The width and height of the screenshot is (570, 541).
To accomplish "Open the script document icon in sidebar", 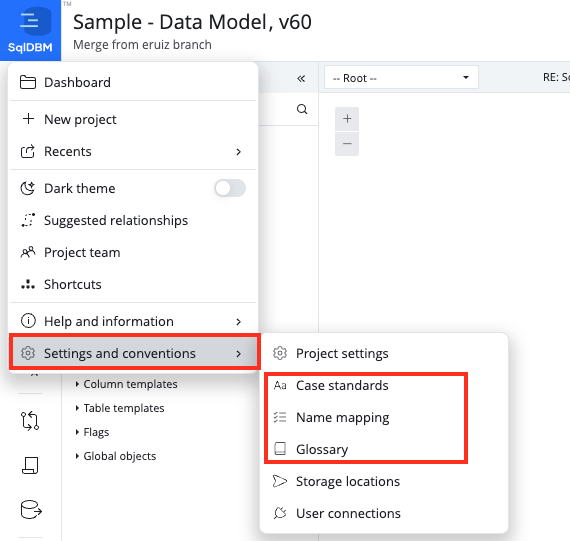I will click(x=30, y=465).
